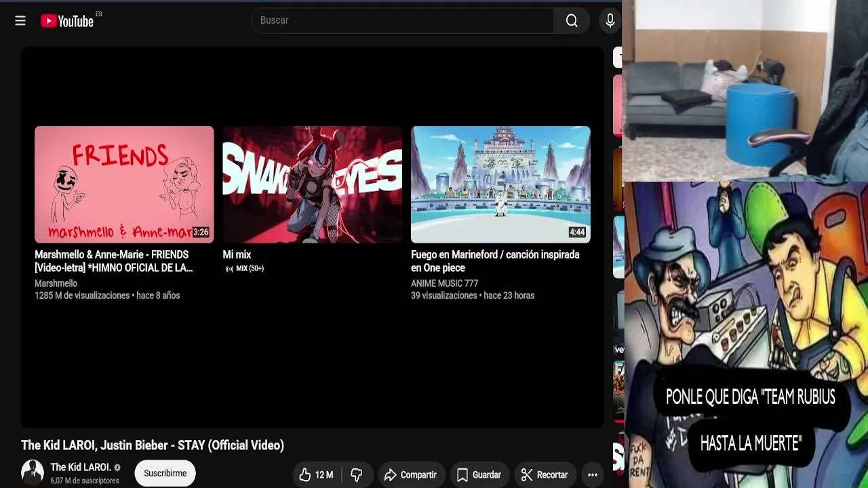Save video with Guardar button
Screen dimensions: 868x488
click(x=479, y=475)
